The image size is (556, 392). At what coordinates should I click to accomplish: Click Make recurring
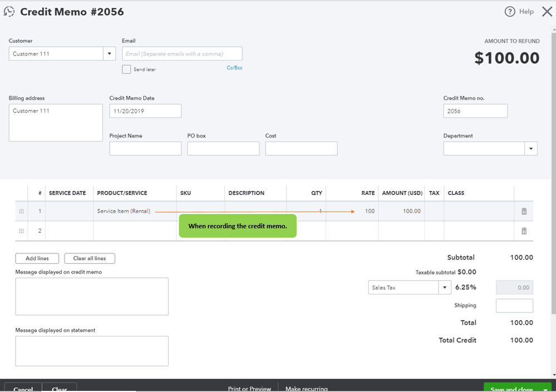click(x=306, y=389)
